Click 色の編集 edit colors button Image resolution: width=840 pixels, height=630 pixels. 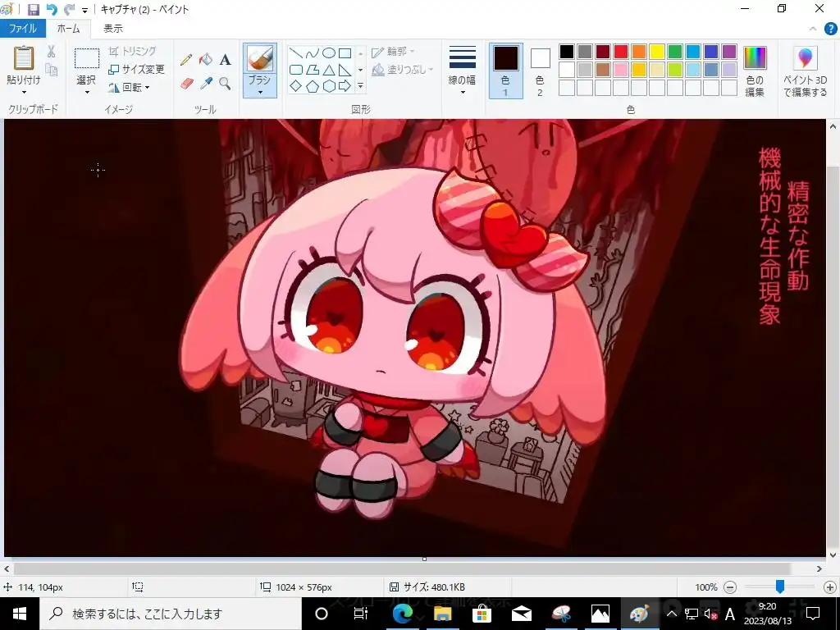[755, 71]
